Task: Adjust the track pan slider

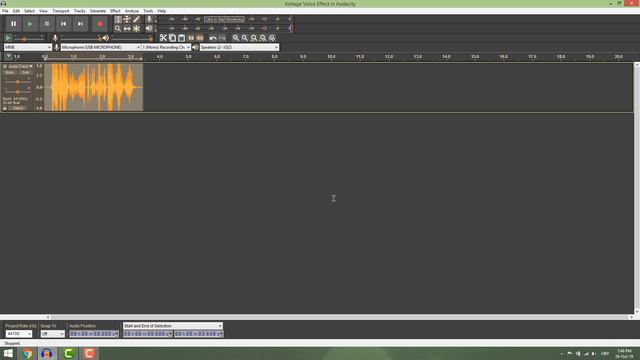Action: [x=18, y=92]
